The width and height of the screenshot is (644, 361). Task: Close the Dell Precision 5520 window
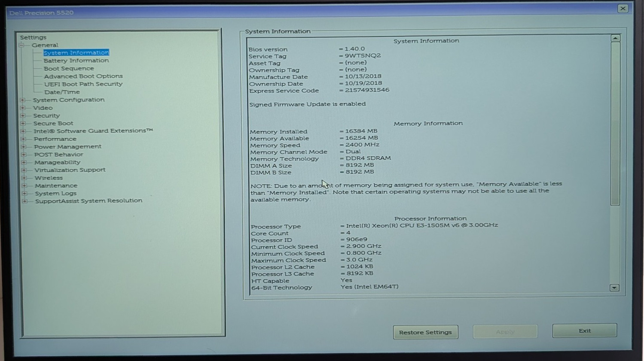click(x=623, y=9)
